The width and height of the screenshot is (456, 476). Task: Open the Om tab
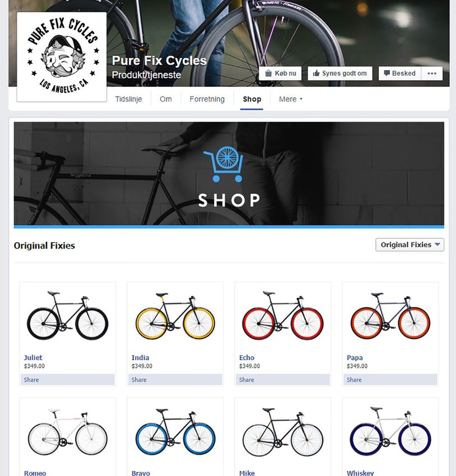(x=166, y=99)
